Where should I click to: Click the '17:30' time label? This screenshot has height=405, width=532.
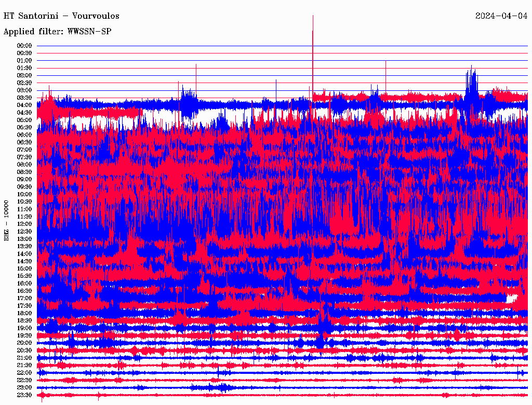coord(24,306)
